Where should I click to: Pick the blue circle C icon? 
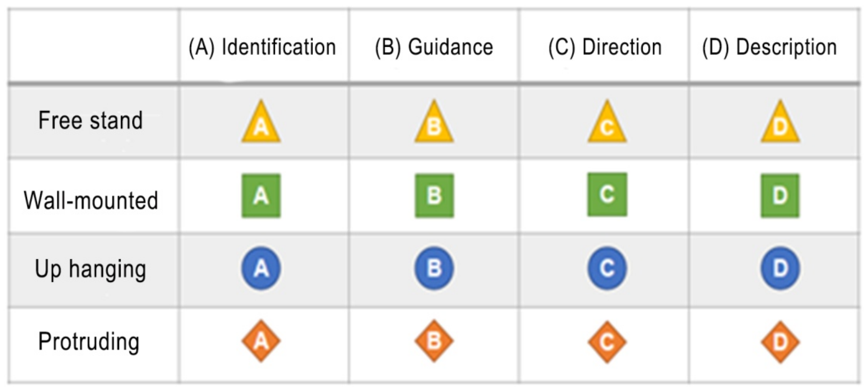point(607,269)
